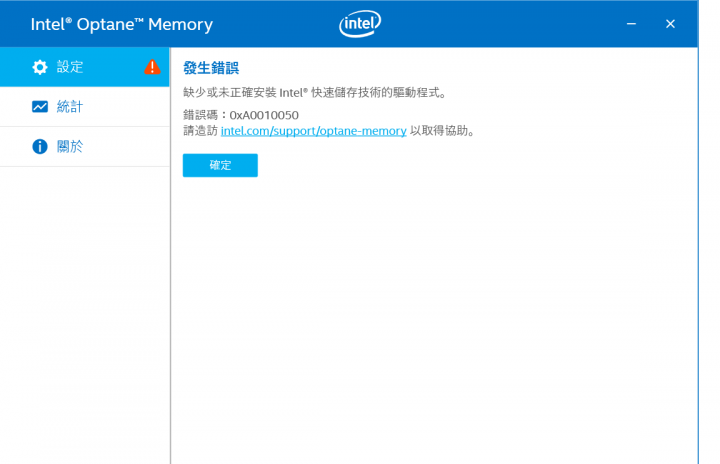Close the Intel Optane Memory window
720x464 pixels.
pos(670,24)
